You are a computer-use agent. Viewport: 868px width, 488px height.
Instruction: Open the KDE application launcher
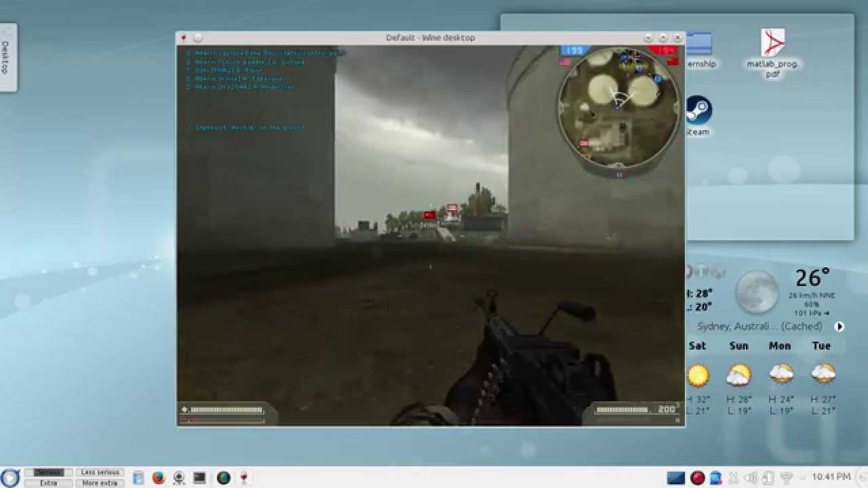9,478
